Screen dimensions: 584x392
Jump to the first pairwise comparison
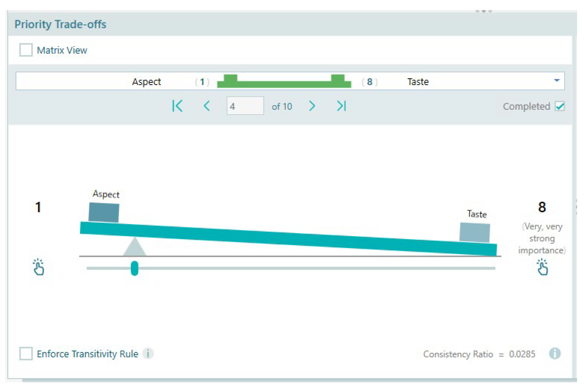point(177,106)
